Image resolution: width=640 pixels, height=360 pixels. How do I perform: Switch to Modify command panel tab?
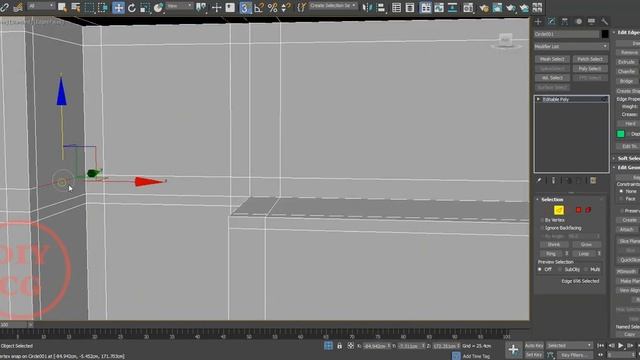pos(551,22)
